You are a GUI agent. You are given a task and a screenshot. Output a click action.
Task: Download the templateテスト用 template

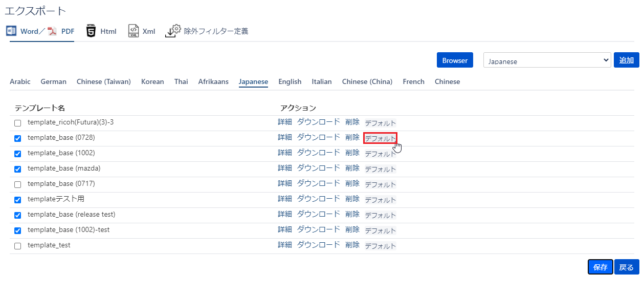[318, 199]
